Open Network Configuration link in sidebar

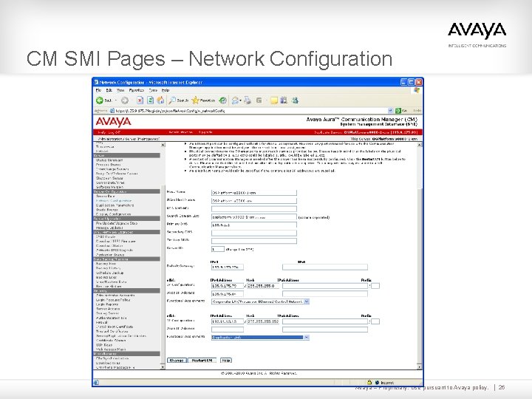click(x=114, y=201)
